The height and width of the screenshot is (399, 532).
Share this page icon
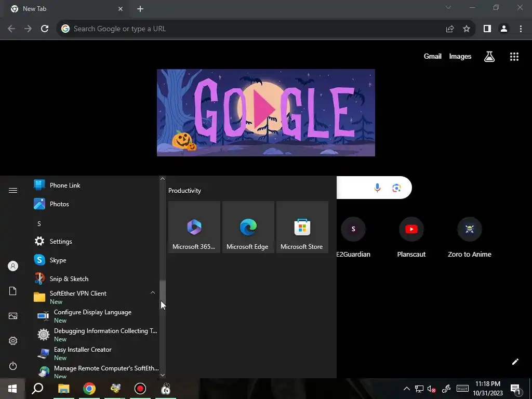[x=450, y=29]
